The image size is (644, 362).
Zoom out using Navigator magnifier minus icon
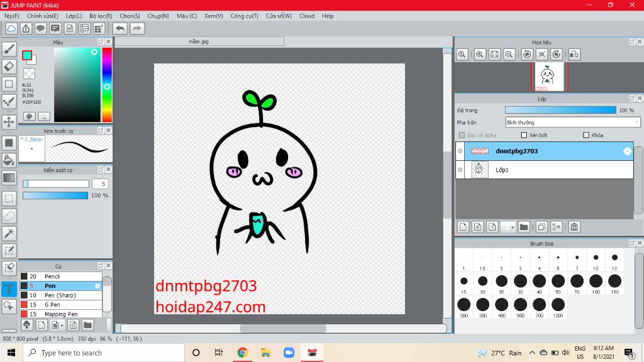pos(509,54)
